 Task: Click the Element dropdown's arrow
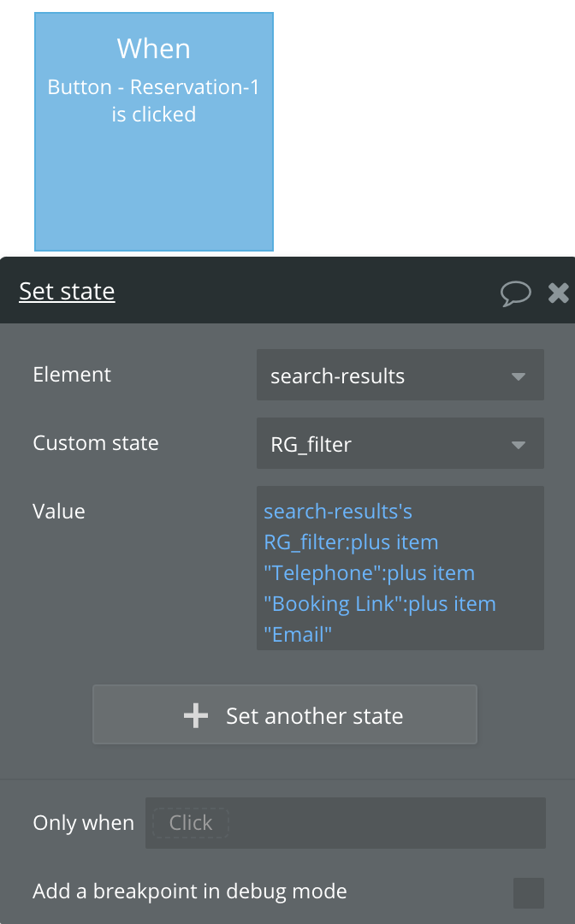click(518, 376)
